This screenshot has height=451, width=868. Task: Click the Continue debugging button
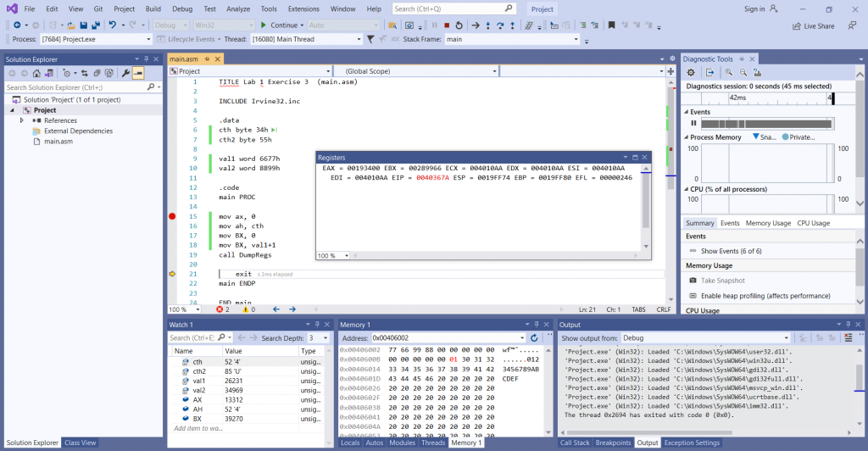pyautogui.click(x=281, y=25)
